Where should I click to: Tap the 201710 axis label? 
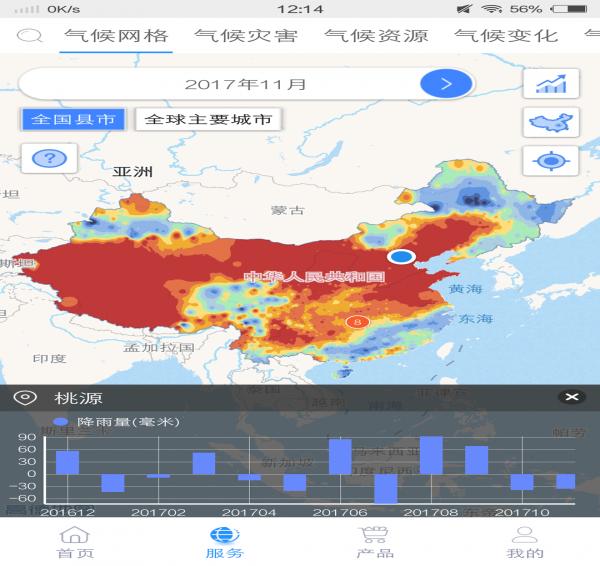[x=522, y=512]
